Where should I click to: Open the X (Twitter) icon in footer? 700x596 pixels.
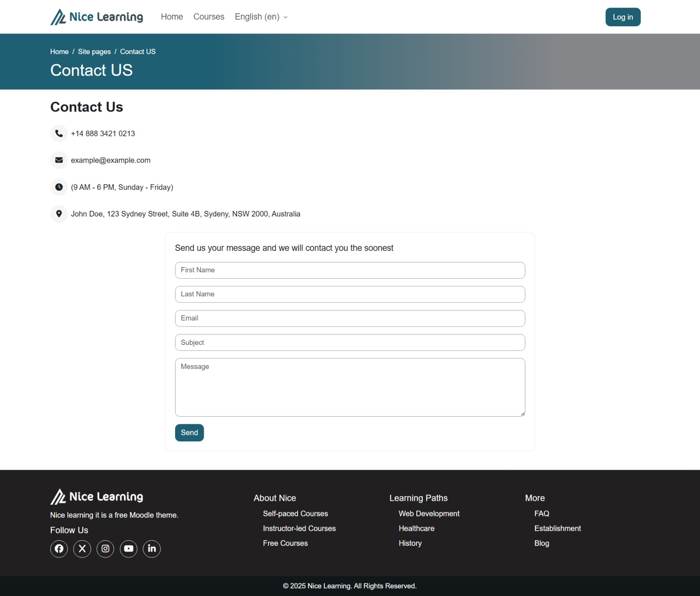82,549
